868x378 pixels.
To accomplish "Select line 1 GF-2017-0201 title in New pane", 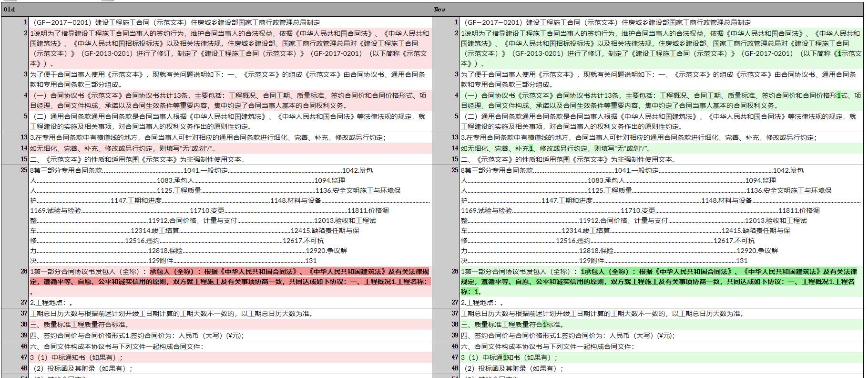I will 662,22.
